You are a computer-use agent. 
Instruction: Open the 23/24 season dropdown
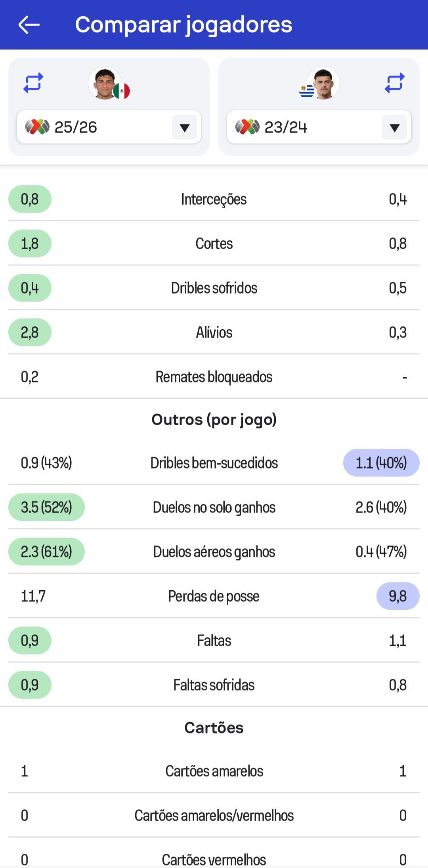[x=309, y=127]
